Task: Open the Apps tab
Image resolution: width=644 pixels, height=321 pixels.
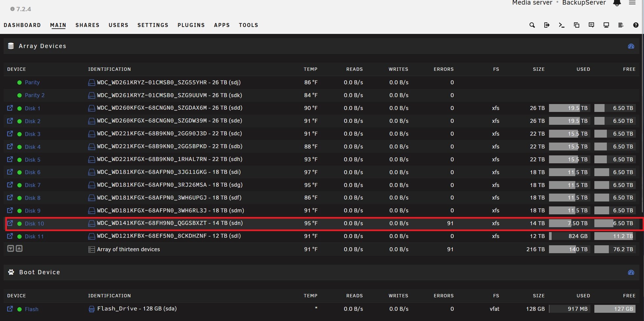Action: coord(222,25)
